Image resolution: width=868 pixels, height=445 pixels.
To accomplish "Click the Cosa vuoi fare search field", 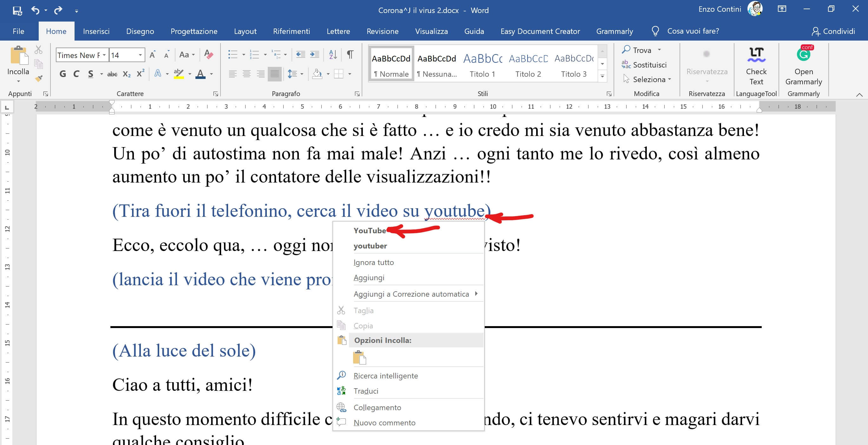I will [x=693, y=31].
